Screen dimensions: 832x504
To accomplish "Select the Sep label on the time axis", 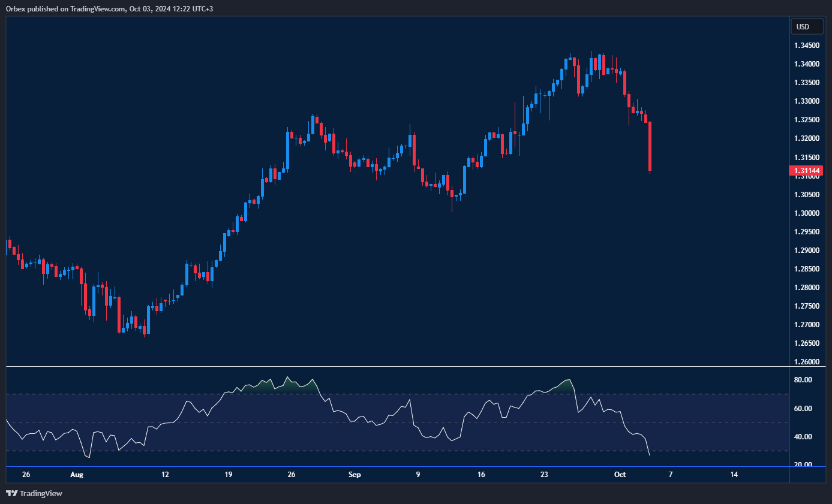I will pyautogui.click(x=355, y=474).
